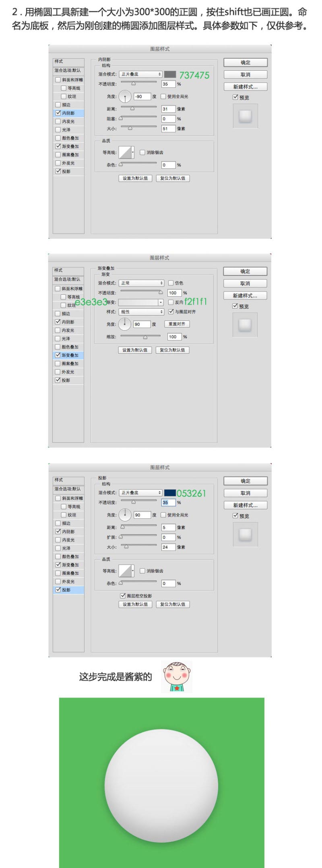
Task: Click the 缩放 slider in 渐变叠加 settings
Action: [140, 337]
